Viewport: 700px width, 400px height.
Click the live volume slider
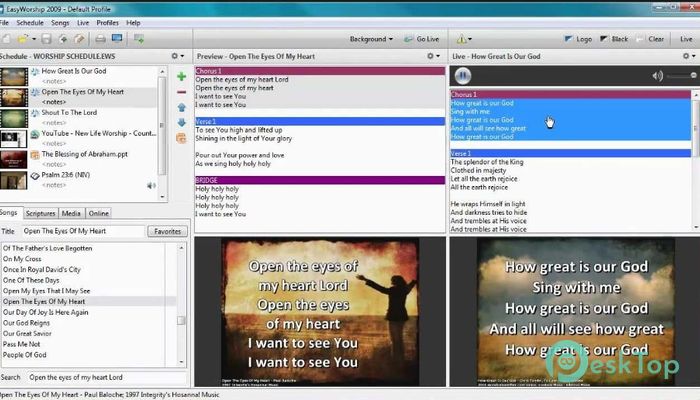[682, 76]
